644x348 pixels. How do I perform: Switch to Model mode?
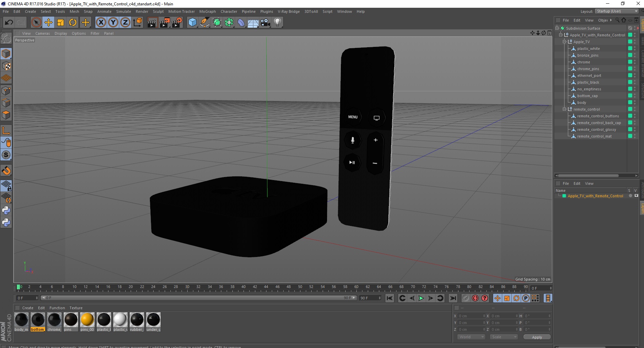pyautogui.click(x=6, y=54)
